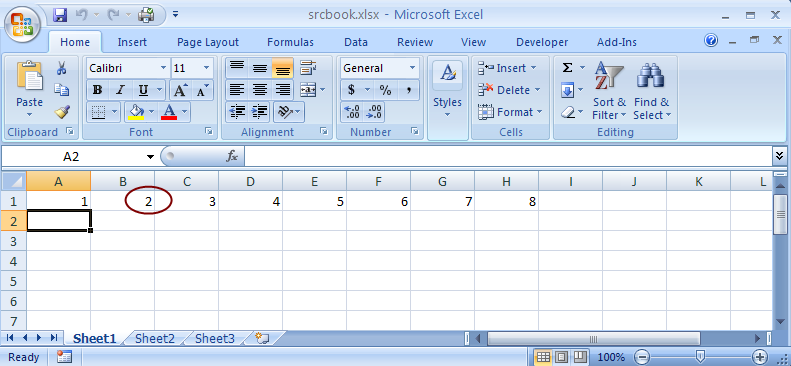The height and width of the screenshot is (366, 791).
Task: Apply Accounting Number Format dollar icon
Action: coord(352,90)
